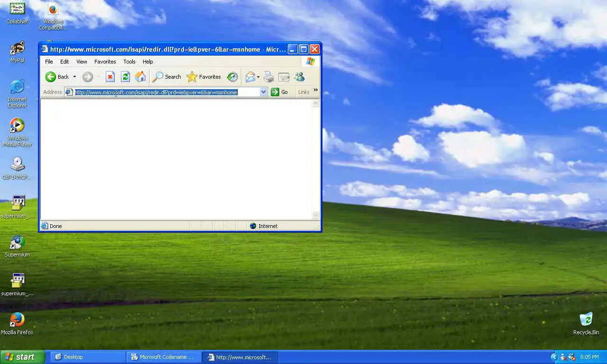Expand the Links chevron overflow

point(316,90)
